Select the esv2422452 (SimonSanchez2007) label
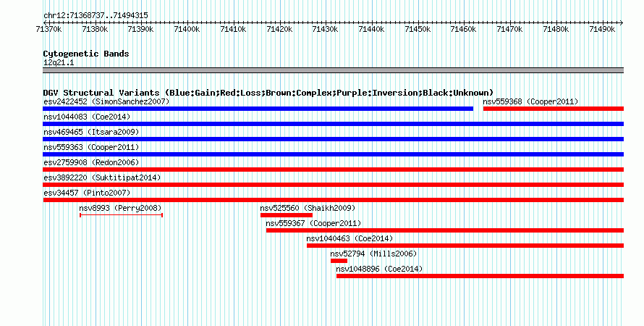The image size is (644, 326). coord(106,101)
